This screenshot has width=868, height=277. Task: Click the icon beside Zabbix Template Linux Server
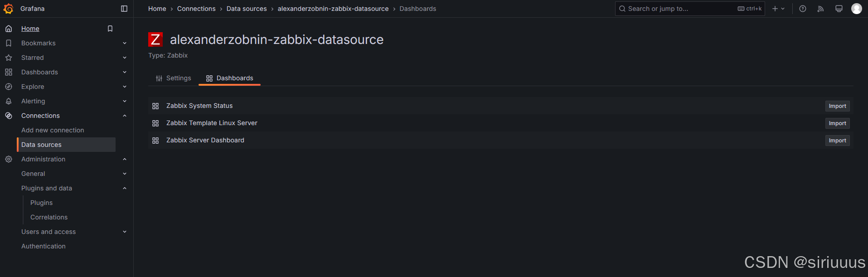coord(155,123)
